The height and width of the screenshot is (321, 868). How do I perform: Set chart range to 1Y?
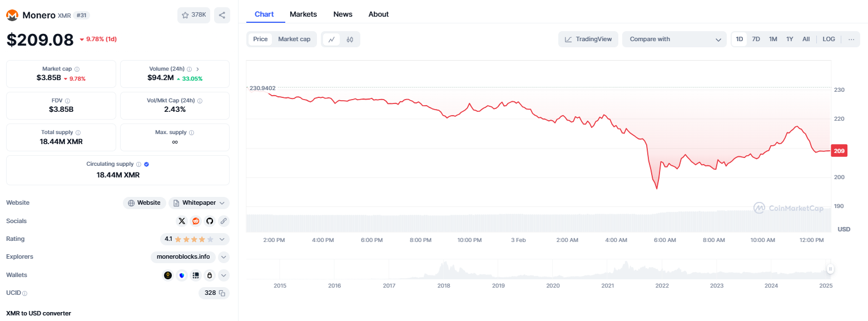click(790, 39)
